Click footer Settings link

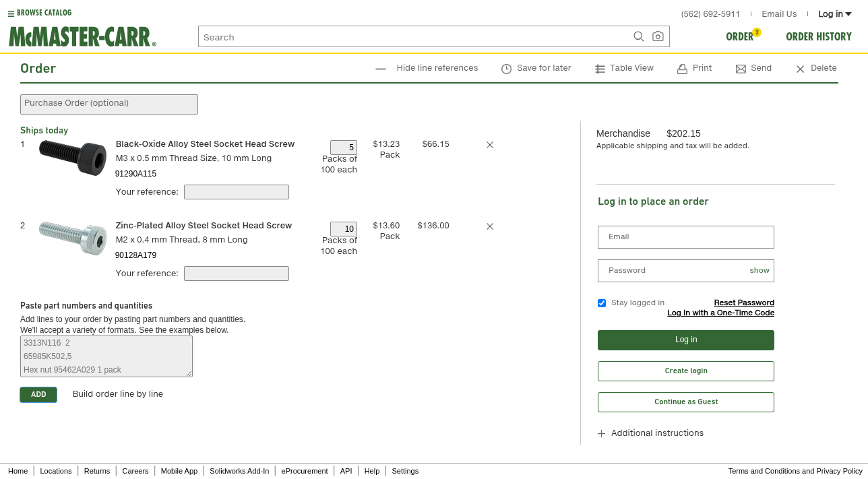[x=405, y=471]
